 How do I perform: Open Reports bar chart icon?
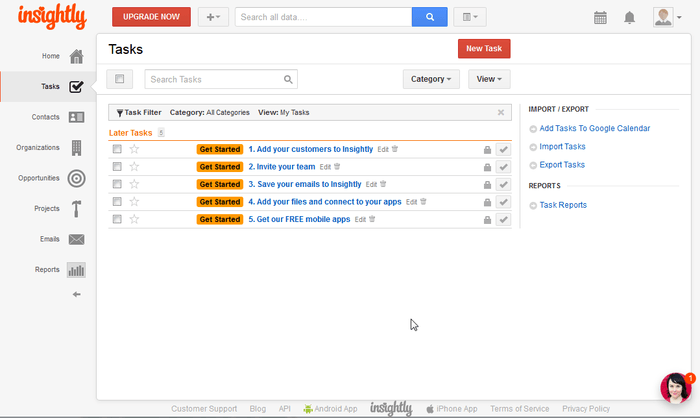[x=76, y=270]
